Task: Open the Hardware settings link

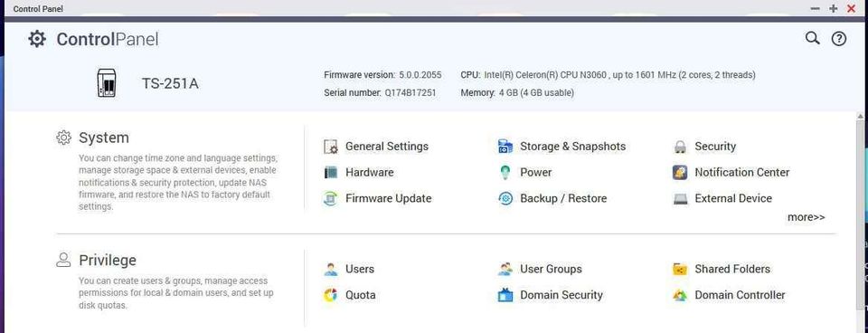Action: (x=369, y=172)
